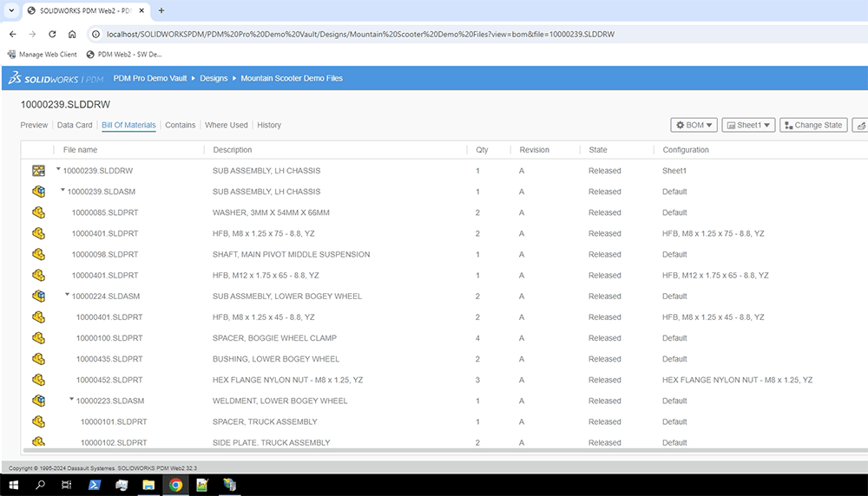The width and height of the screenshot is (868, 496).
Task: Navigate back in browser
Action: [x=13, y=35]
